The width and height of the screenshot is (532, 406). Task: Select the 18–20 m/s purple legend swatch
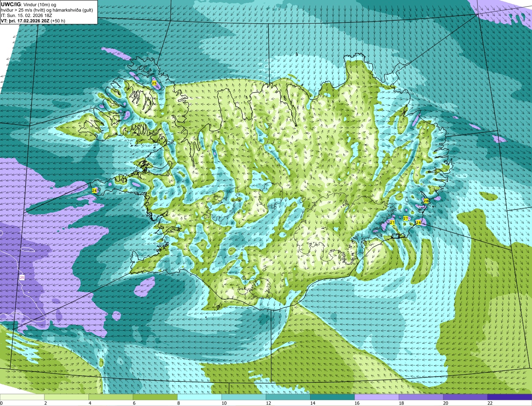pos(421,397)
